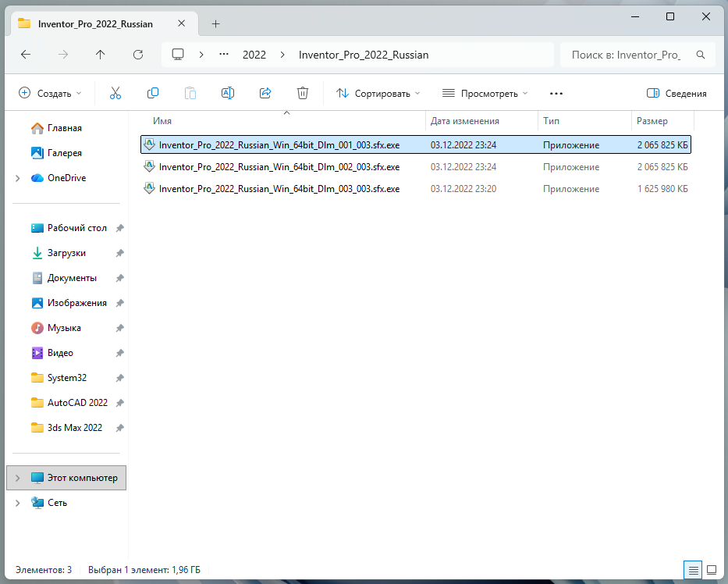The image size is (728, 584).
Task: Click the Dlm_001_003 installer file icon
Action: tap(149, 144)
